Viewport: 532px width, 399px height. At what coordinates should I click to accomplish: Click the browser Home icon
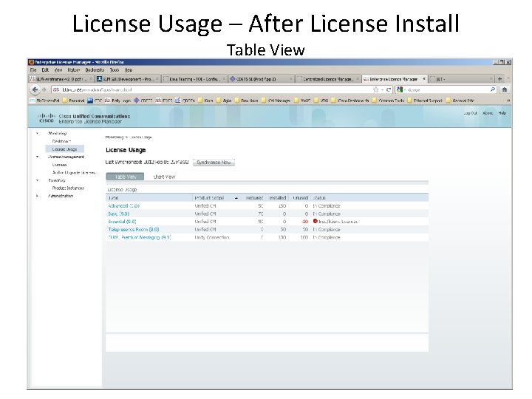pyautogui.click(x=505, y=89)
